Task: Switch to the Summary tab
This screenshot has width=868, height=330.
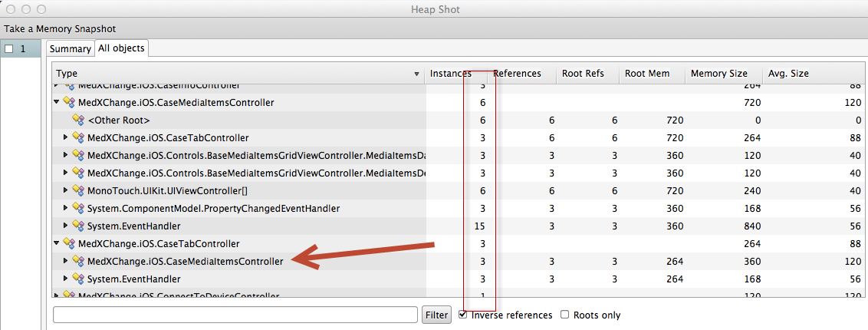Action: tap(70, 49)
